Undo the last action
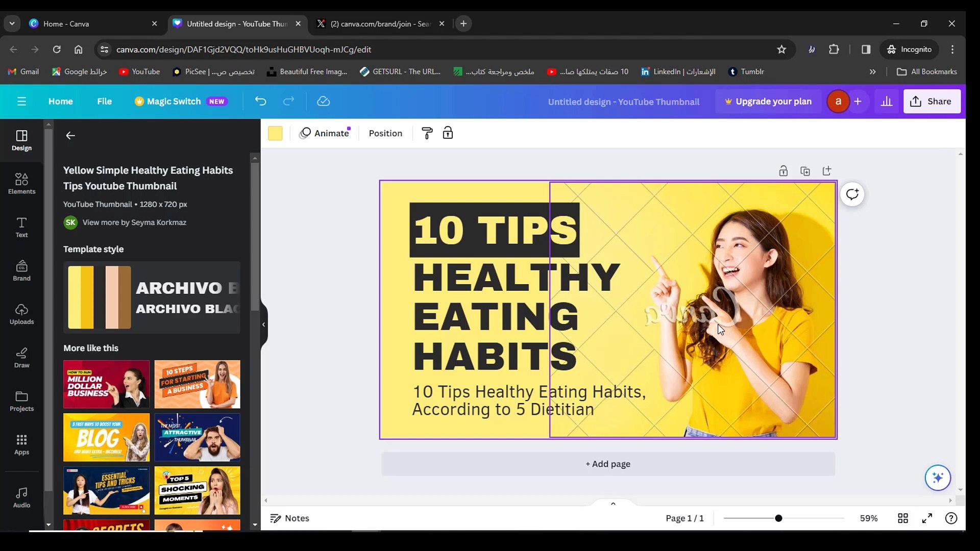The height and width of the screenshot is (551, 980). [260, 102]
